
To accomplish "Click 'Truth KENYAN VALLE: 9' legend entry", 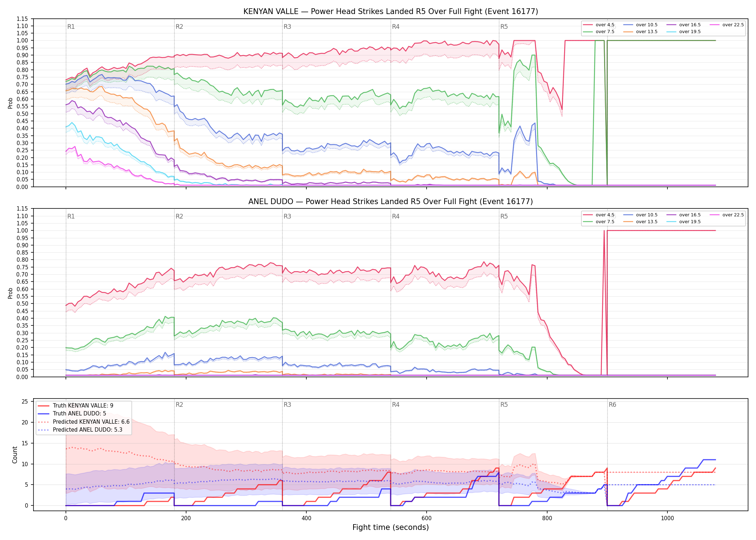I will pyautogui.click(x=76, y=406).
